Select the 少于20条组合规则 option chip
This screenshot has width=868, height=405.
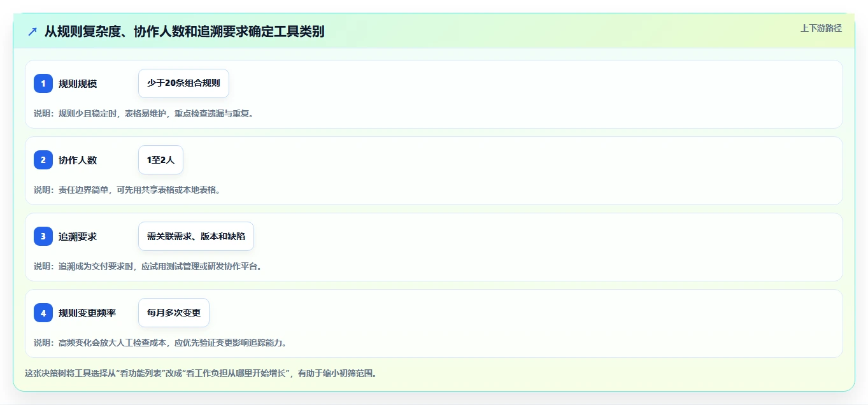click(x=183, y=83)
